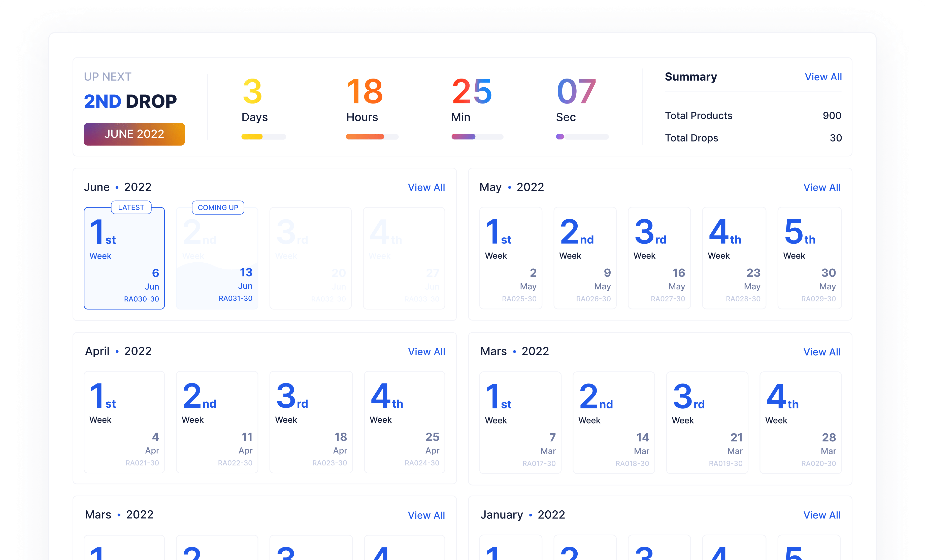This screenshot has height=560, width=925.
Task: Click the JUNE 2022 gradient badge
Action: point(134,134)
